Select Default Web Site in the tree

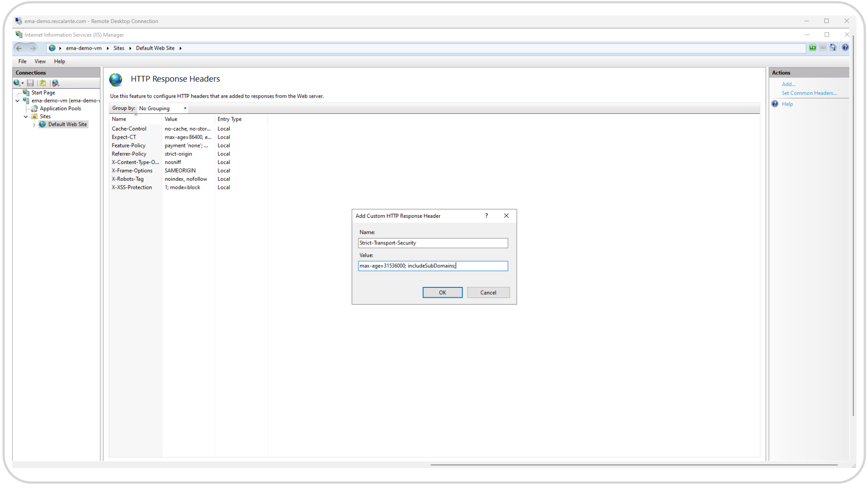pos(67,125)
